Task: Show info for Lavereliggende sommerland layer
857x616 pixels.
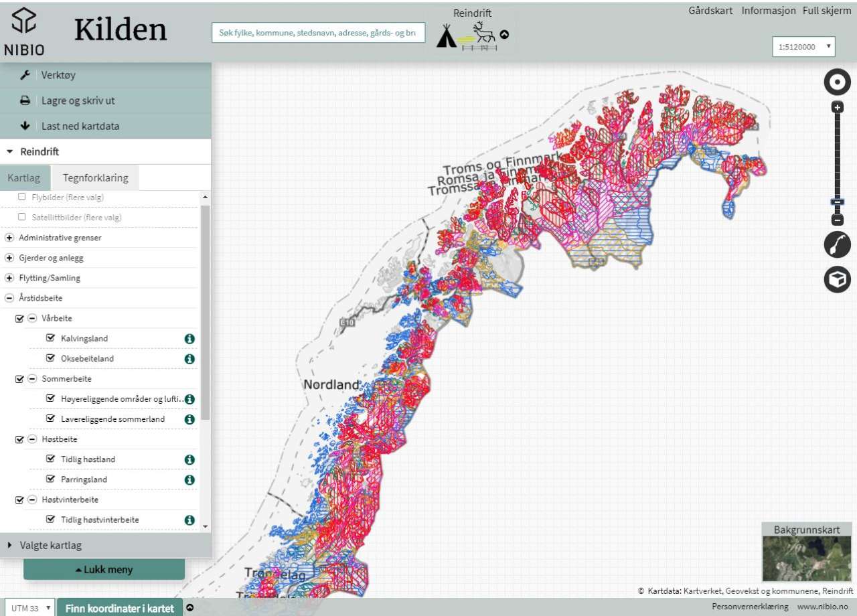Action: (x=189, y=419)
